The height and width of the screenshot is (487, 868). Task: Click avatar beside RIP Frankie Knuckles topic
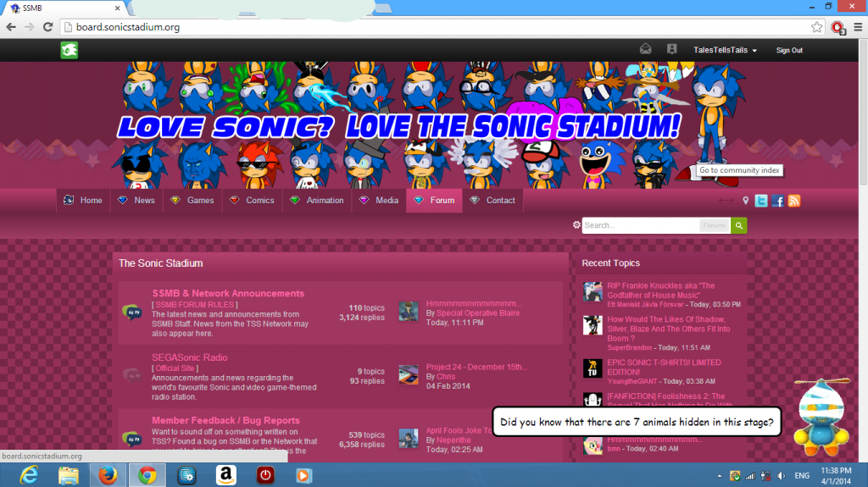593,291
